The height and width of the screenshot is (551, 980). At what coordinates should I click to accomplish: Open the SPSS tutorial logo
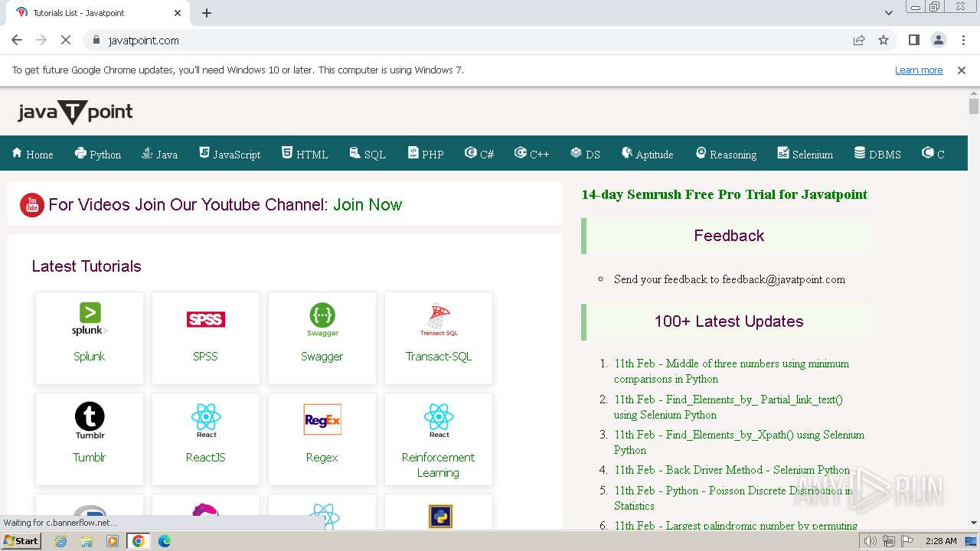coord(206,319)
